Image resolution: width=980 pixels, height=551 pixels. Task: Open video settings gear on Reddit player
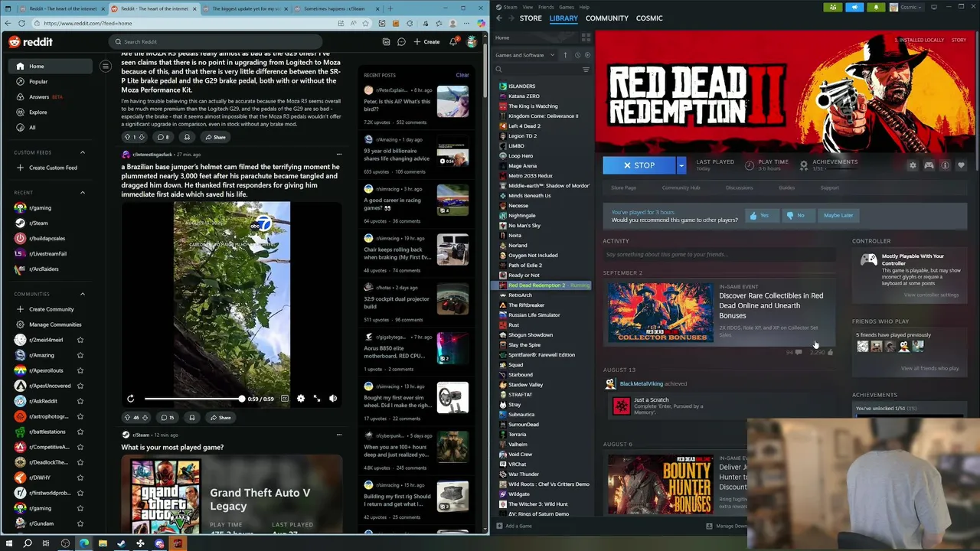pyautogui.click(x=300, y=399)
